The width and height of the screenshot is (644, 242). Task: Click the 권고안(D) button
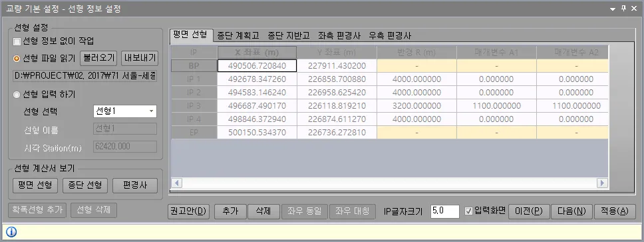tap(189, 211)
